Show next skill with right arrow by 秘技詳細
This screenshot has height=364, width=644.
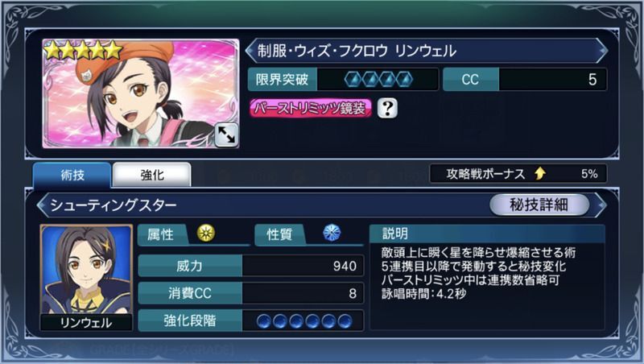(x=601, y=205)
